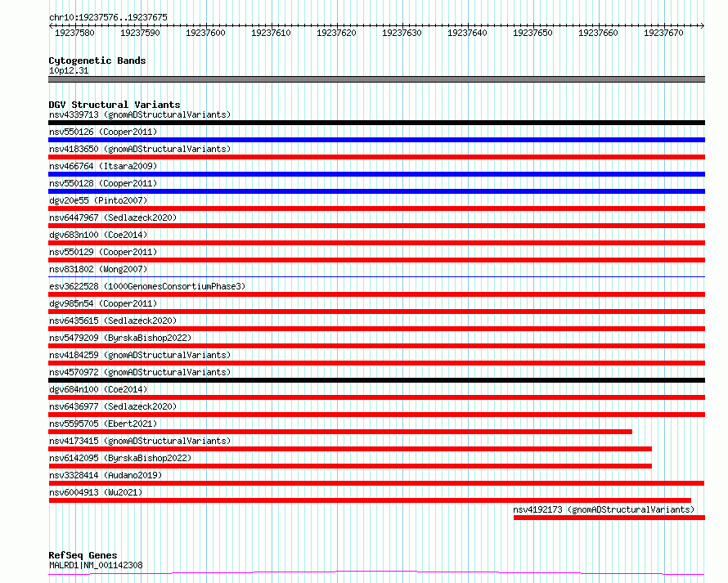728x583 pixels.
Task: Open variant nsv4183650 gnomAD label
Action: [140, 149]
